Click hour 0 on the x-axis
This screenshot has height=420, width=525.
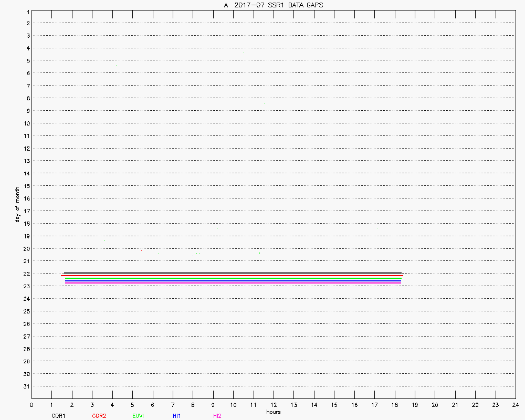[x=31, y=405]
